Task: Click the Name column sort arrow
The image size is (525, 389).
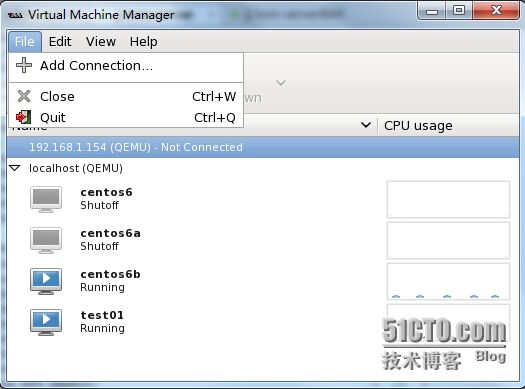Action: [x=366, y=125]
